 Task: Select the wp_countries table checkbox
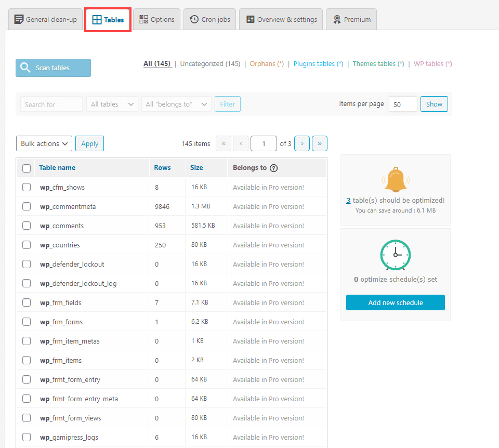pos(27,245)
